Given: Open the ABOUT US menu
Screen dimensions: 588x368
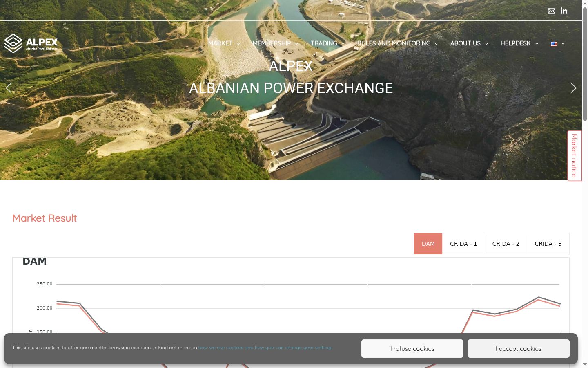Looking at the screenshot, I should click(465, 43).
